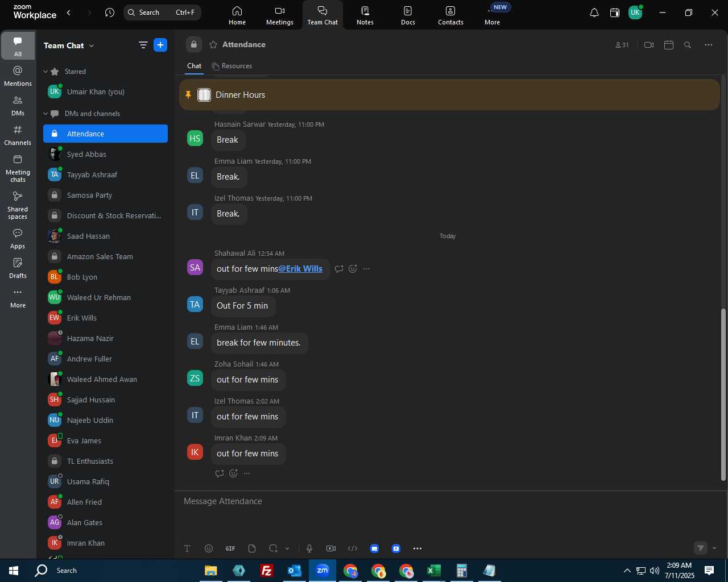The height and width of the screenshot is (582, 728).
Task: Switch to the Resources tab
Action: coord(231,66)
